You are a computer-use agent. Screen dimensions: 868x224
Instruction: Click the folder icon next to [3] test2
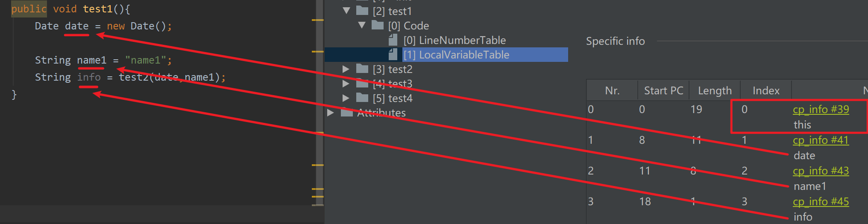click(362, 68)
